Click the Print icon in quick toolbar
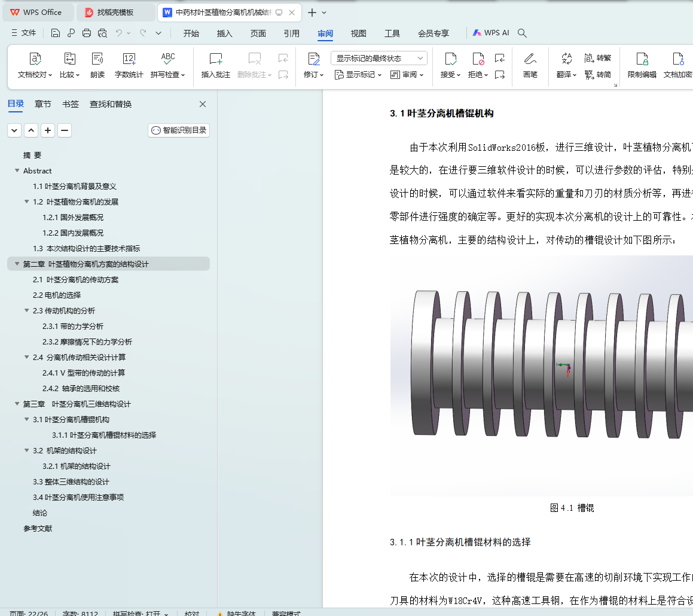This screenshot has height=616, width=693. click(87, 33)
